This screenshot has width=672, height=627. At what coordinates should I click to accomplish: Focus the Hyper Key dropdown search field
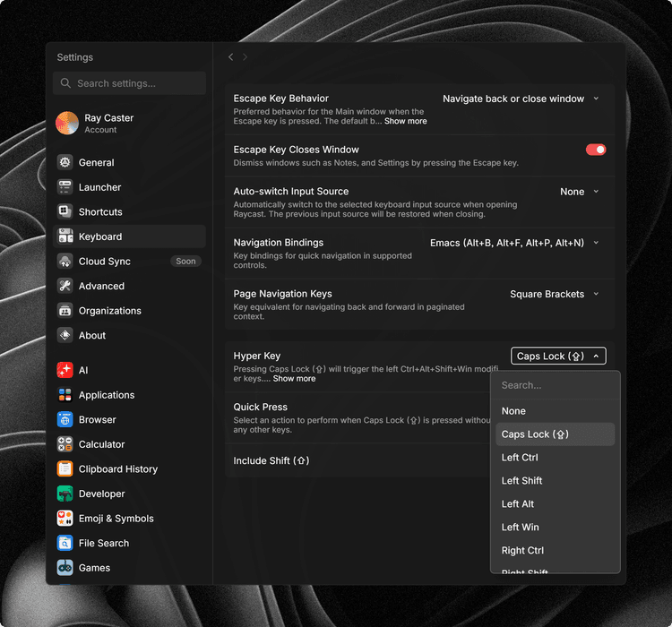click(x=556, y=385)
